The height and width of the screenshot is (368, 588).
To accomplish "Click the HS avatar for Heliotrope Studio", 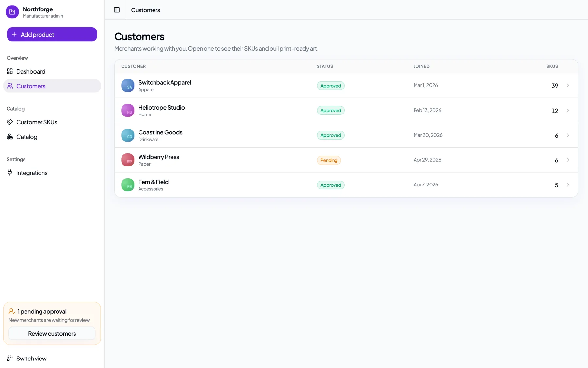I will pyautogui.click(x=128, y=110).
